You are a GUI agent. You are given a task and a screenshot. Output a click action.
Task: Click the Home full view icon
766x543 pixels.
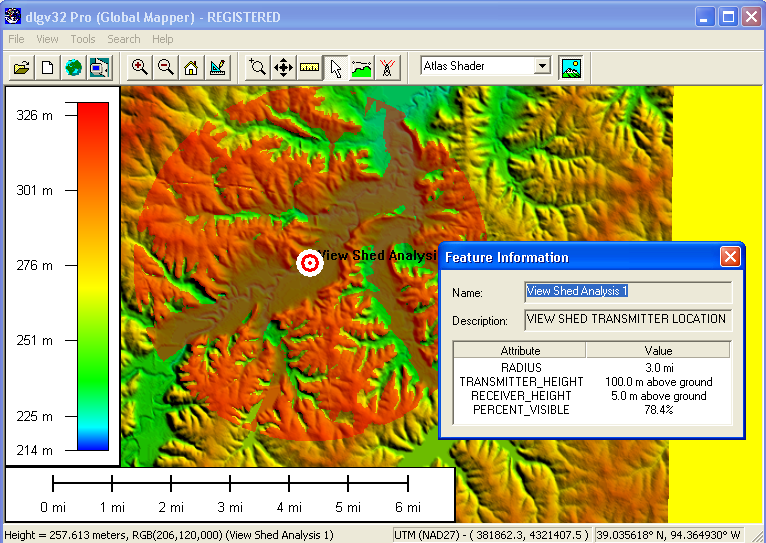pos(191,67)
